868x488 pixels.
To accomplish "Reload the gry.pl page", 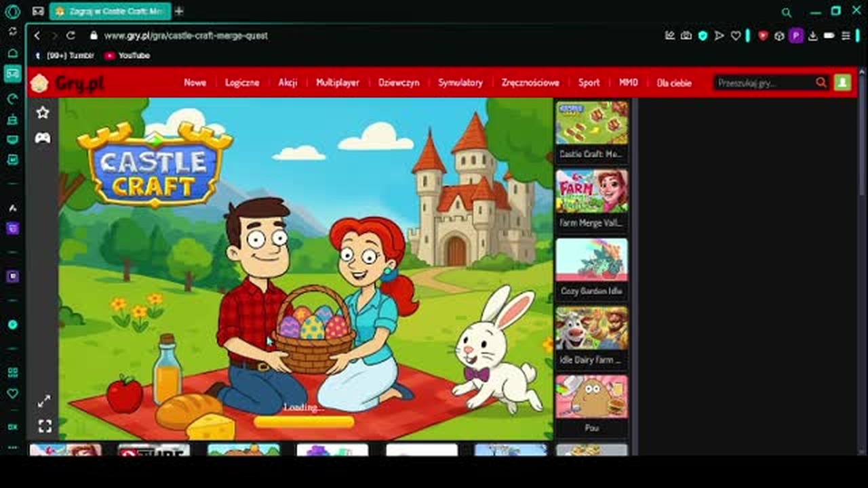I will [x=71, y=35].
